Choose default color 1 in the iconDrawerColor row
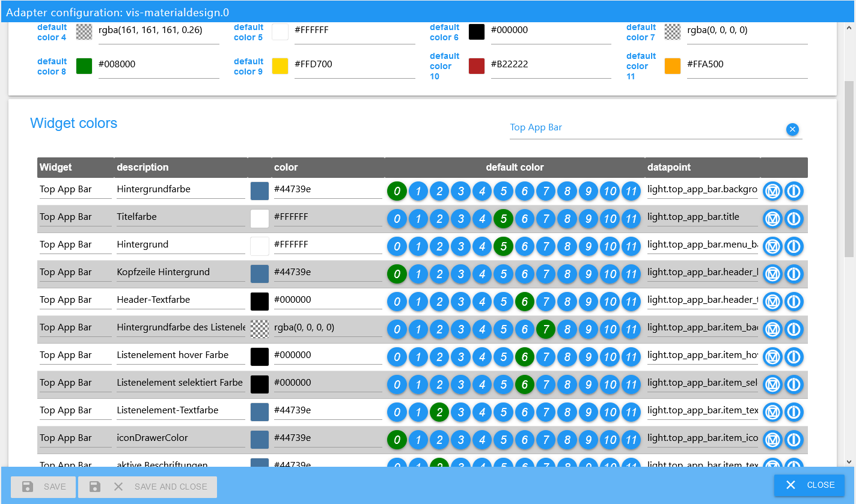Image resolution: width=856 pixels, height=504 pixels. [418, 440]
